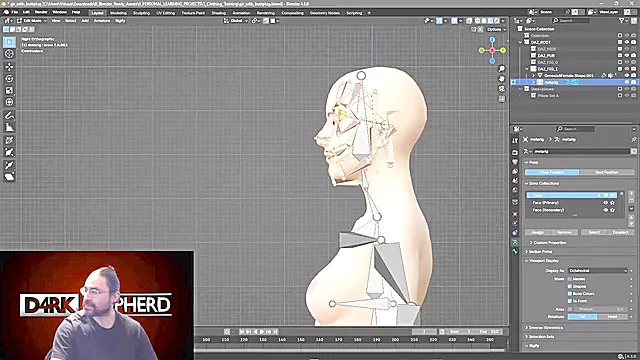Image resolution: width=640 pixels, height=360 pixels.
Task: Switch to the Modeling workspace tab
Action: (x=118, y=13)
